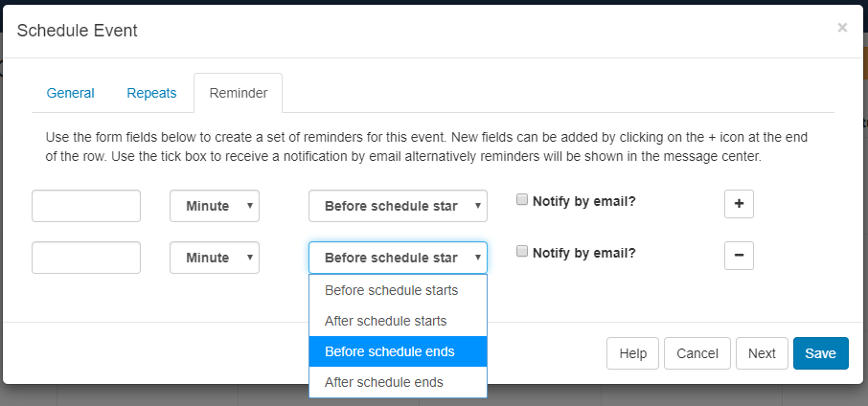Close the Schedule Event dialog with X
The image size is (868, 406).
[842, 28]
